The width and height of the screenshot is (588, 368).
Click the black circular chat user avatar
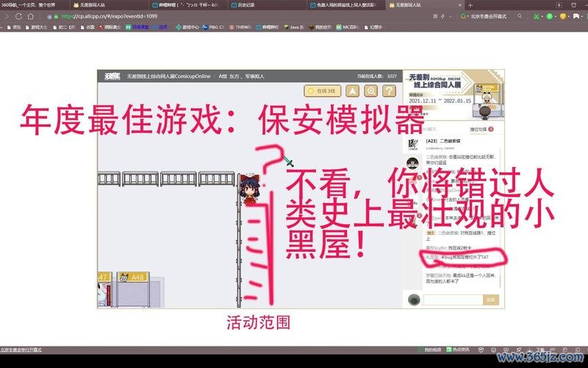(x=412, y=163)
